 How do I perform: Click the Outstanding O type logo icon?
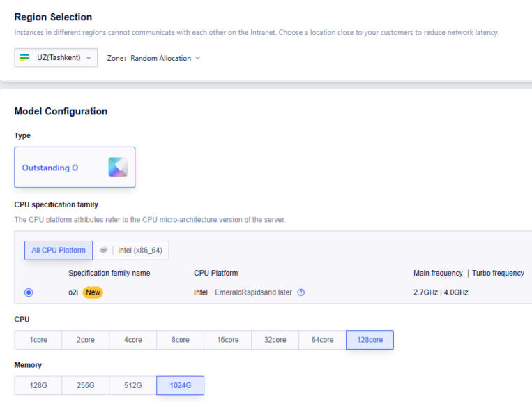coord(118,167)
